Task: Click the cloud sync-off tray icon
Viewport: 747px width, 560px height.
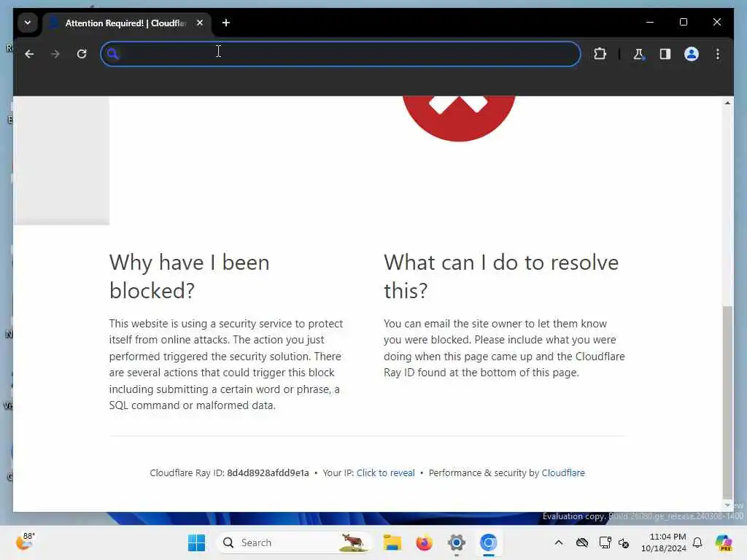Action: (581, 542)
